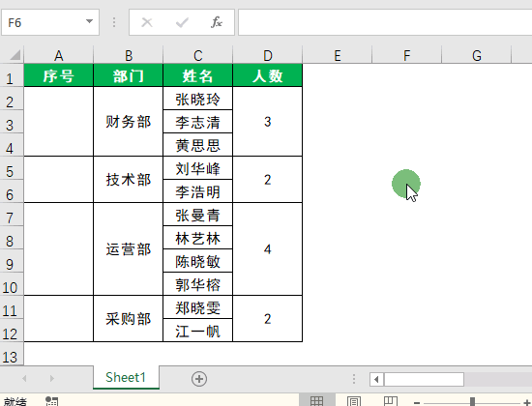Viewport: 532px width, 406px height.
Task: Click the cell with 黄思思
Action: pos(197,145)
